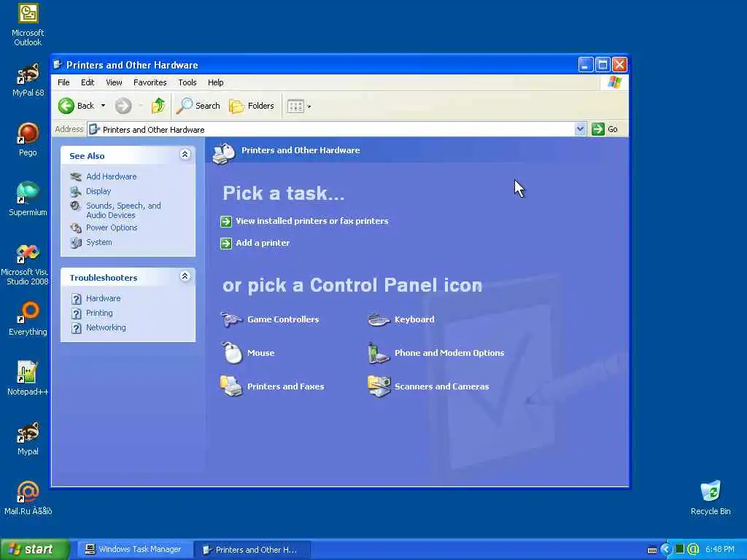The image size is (747, 560).
Task: Click View installed printers or fax printers
Action: pos(312,221)
